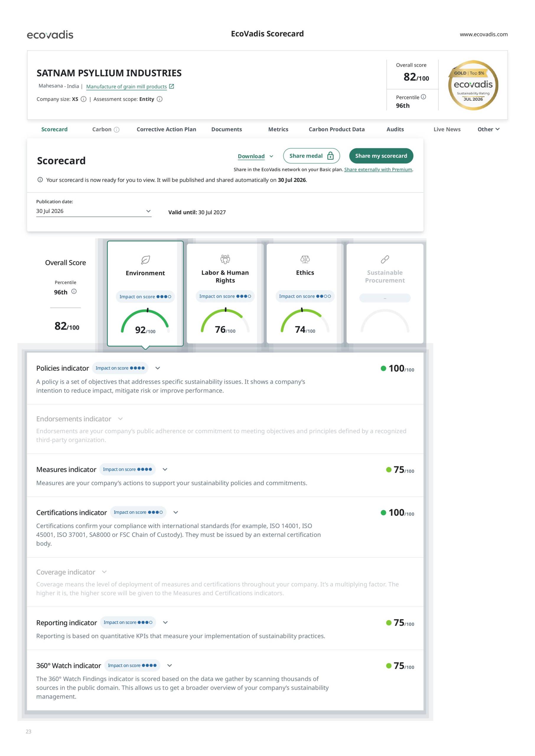Screen dimensions: 535x756
Task: Click the Share medal button
Action: pyautogui.click(x=311, y=156)
